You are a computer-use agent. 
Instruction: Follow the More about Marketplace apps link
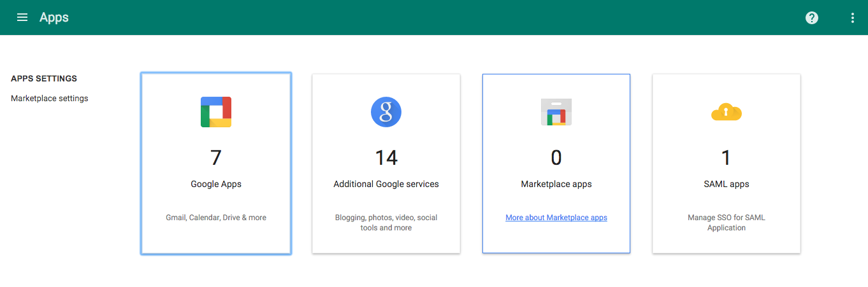pos(556,218)
